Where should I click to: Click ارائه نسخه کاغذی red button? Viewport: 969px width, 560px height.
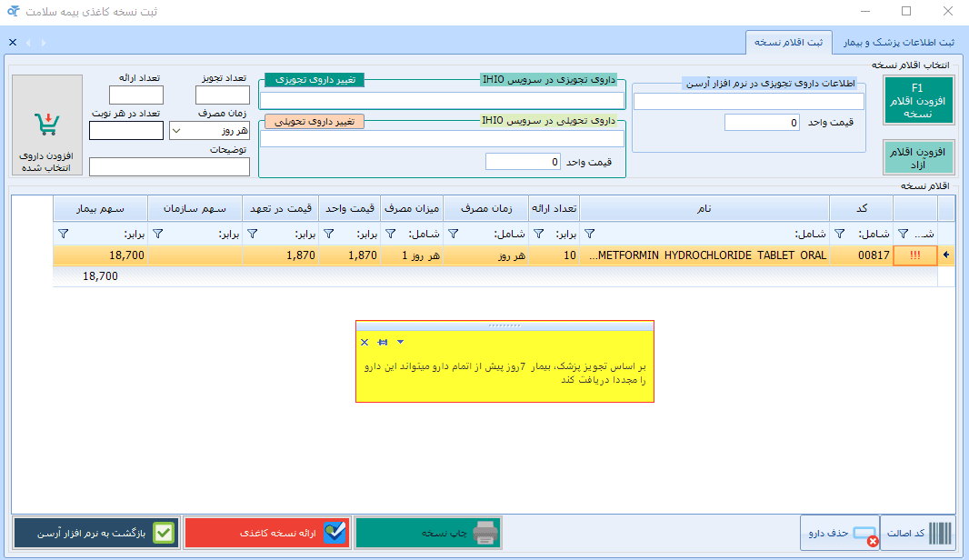click(267, 533)
